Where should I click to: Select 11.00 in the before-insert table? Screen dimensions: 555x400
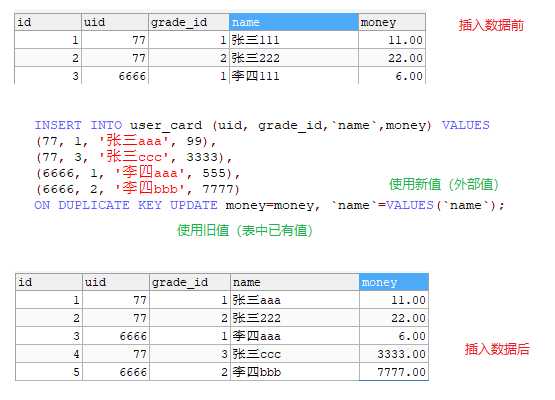391,40
